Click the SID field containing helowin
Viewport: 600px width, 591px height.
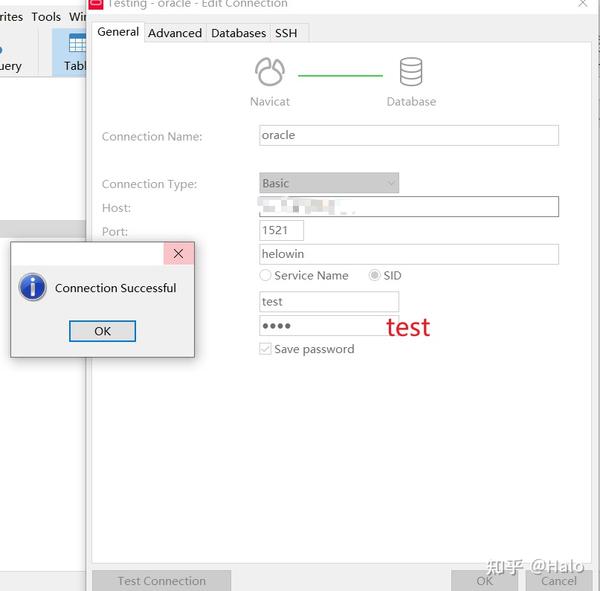coord(409,254)
